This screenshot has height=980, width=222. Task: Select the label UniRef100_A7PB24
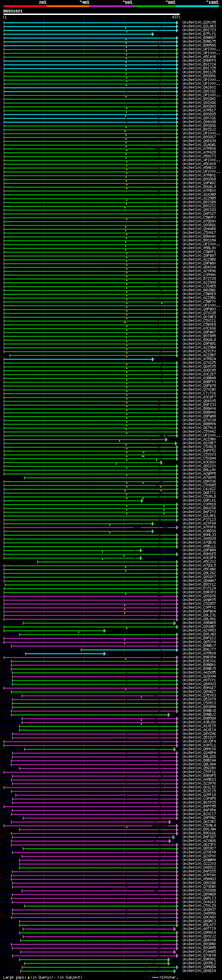199,359
